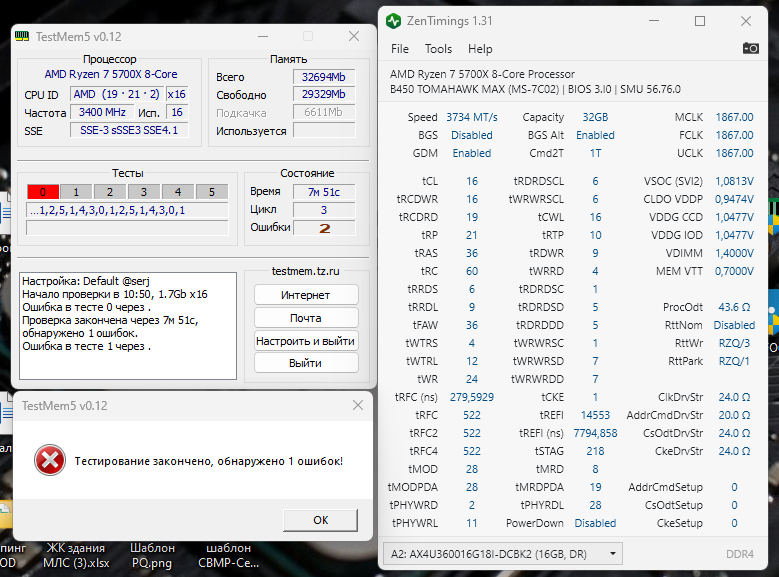779x577 pixels.
Task: Click the TestMem5 memory chip title icon
Action: coord(22,36)
